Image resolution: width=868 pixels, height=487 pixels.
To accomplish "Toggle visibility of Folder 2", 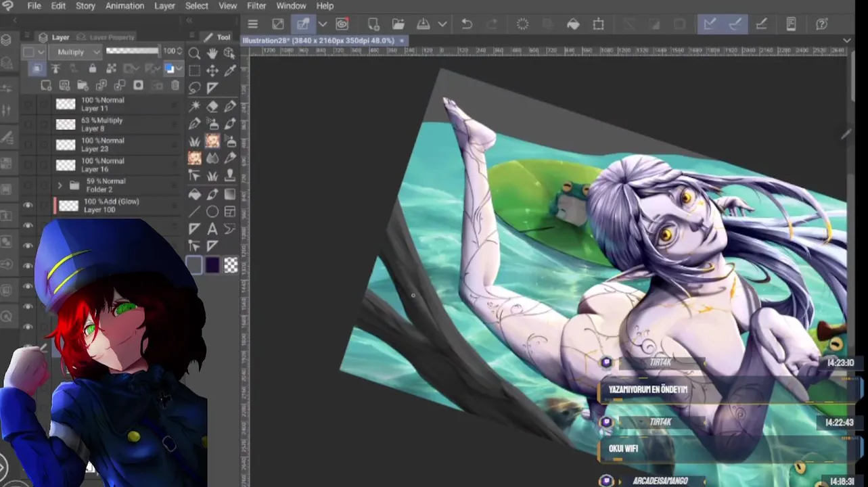I will 28,185.
